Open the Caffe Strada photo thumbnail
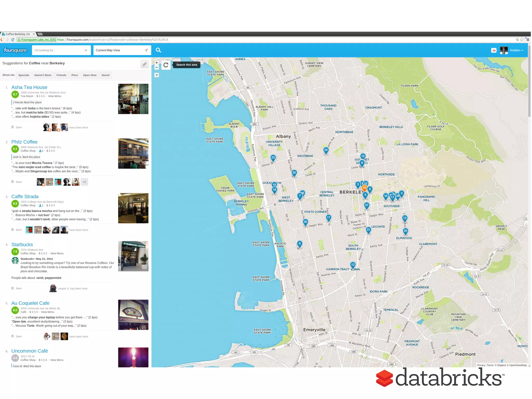The height and width of the screenshot is (399, 532). coord(133,208)
